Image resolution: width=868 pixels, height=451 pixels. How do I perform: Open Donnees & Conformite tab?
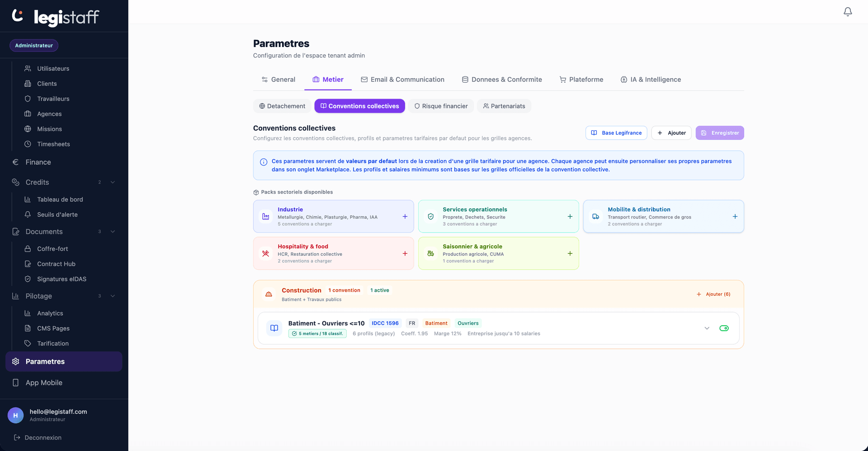coord(502,80)
